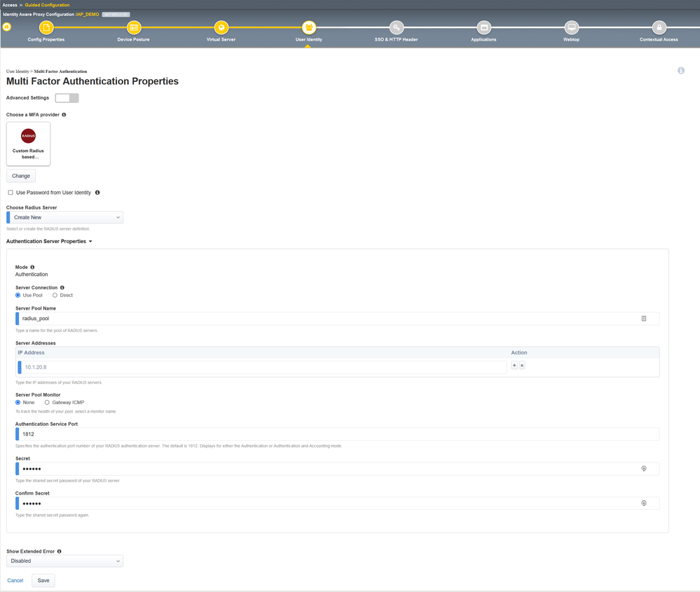Open the SSO & HTTP Header key icon
The height and width of the screenshot is (592, 700).
(397, 28)
